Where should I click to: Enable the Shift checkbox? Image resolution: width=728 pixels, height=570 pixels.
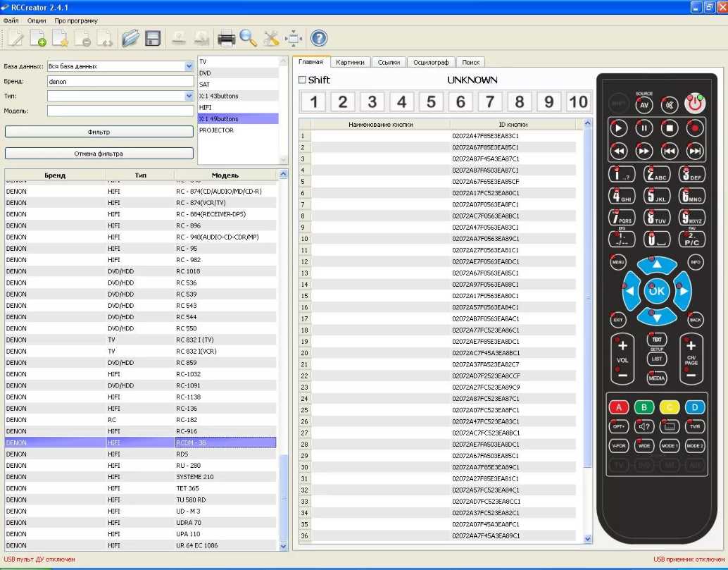point(302,80)
